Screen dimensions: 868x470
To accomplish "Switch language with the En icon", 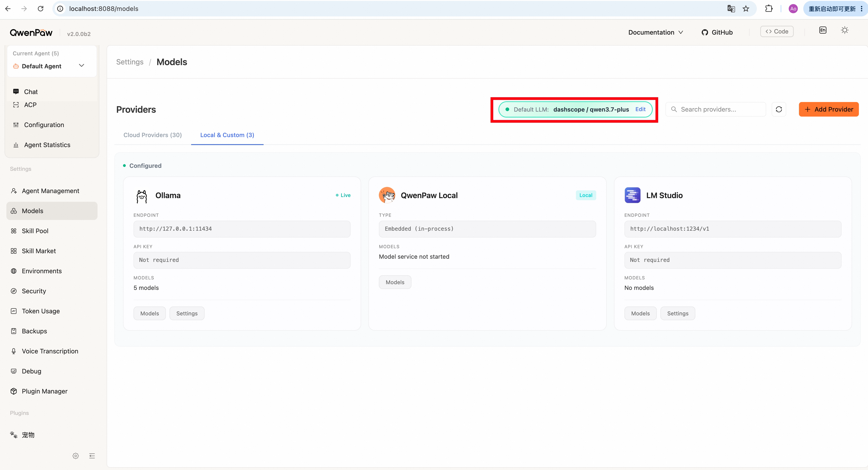I will tap(823, 30).
